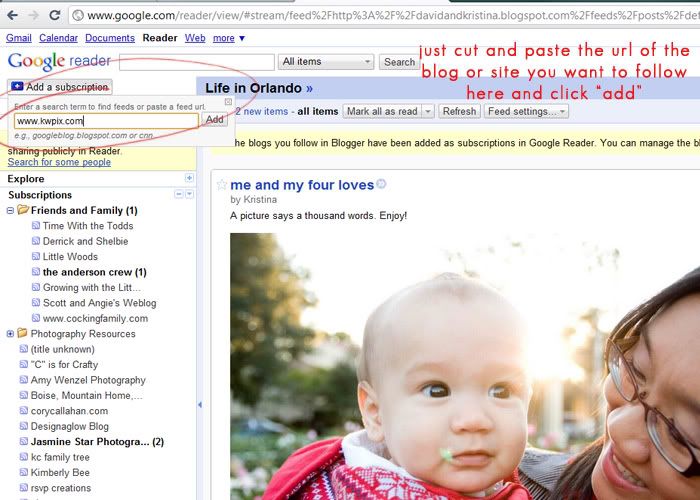Click the Reader search text box
The height and width of the screenshot is (500, 700).
point(197,62)
